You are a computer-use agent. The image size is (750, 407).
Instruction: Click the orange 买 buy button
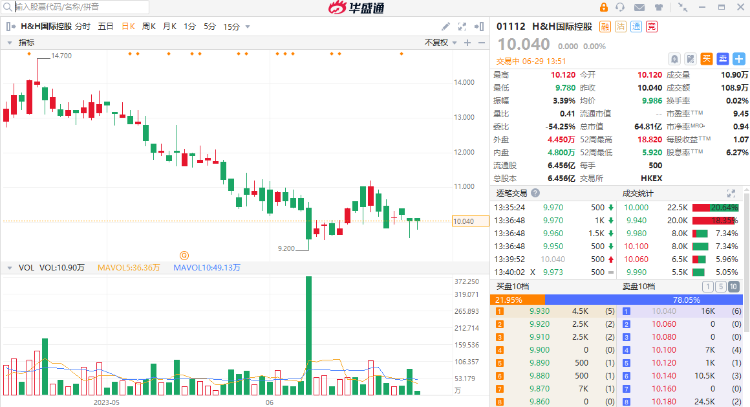[706, 59]
